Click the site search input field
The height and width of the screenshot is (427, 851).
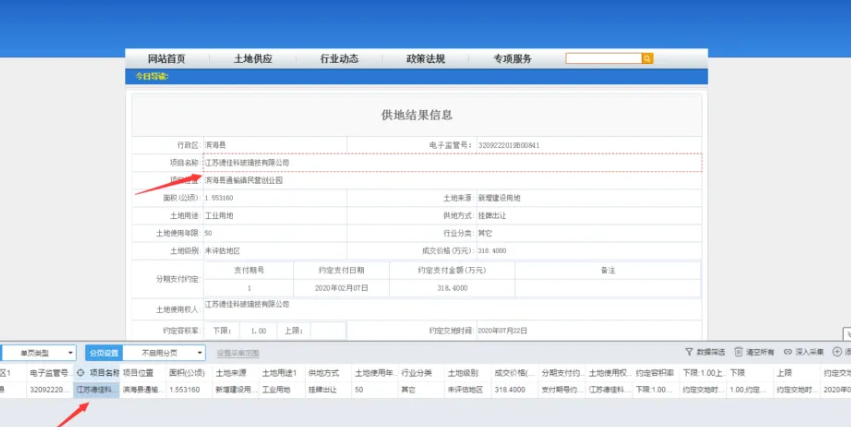603,59
